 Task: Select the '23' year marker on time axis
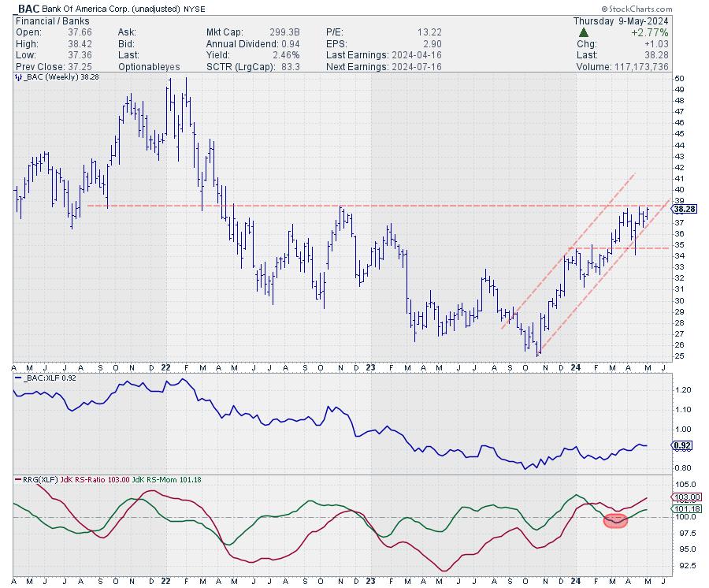[x=372, y=367]
